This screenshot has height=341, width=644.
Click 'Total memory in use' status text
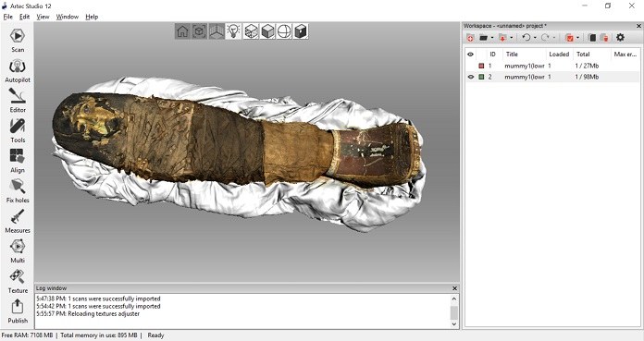99,335
